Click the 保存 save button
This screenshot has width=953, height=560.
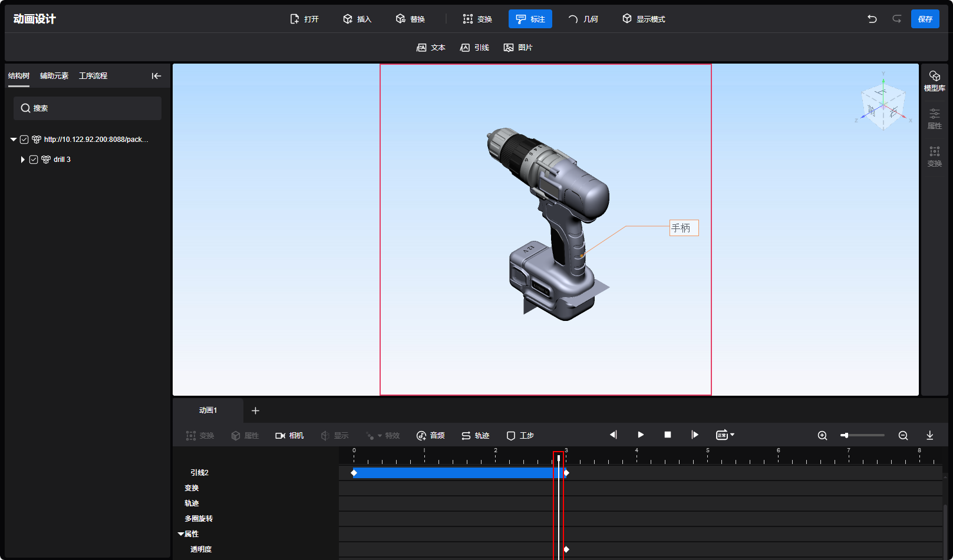[925, 19]
